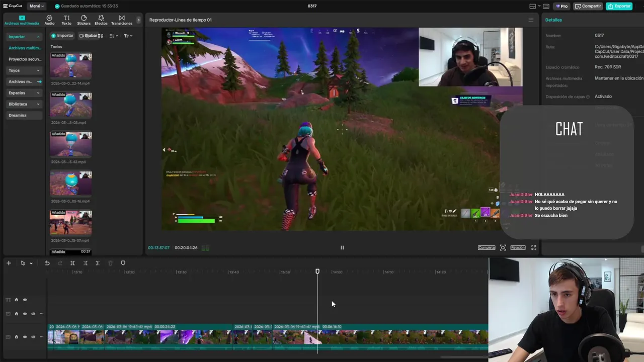
Task: Open the Transiciones tab
Action: click(122, 20)
